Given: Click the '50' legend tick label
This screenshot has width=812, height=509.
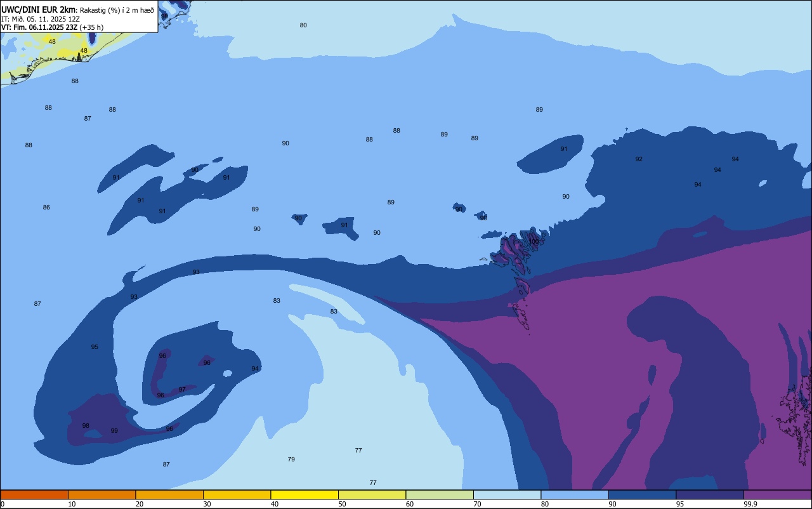Looking at the screenshot, I should coord(343,504).
